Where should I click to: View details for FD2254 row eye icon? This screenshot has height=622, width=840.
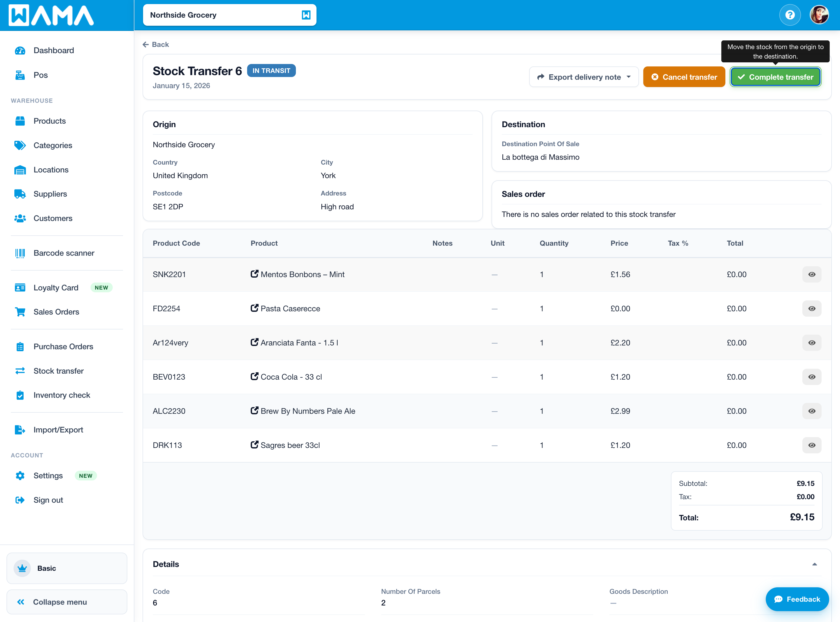[812, 309]
